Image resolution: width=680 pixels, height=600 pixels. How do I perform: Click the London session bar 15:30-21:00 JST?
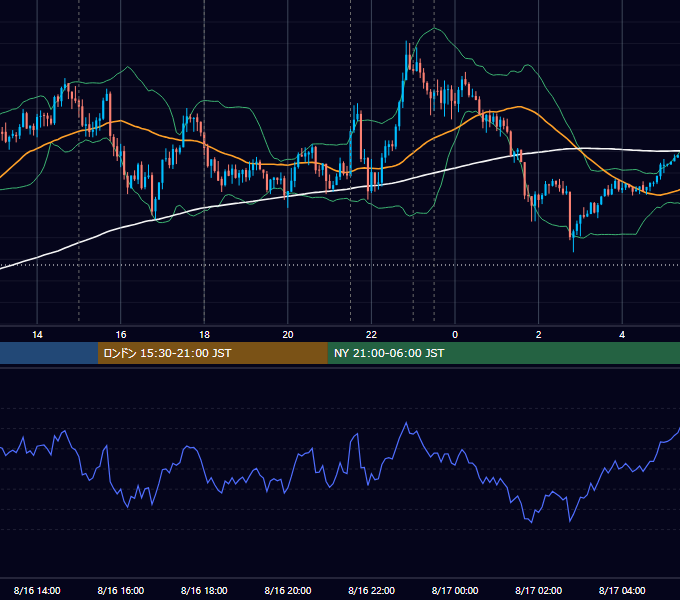coord(212,353)
